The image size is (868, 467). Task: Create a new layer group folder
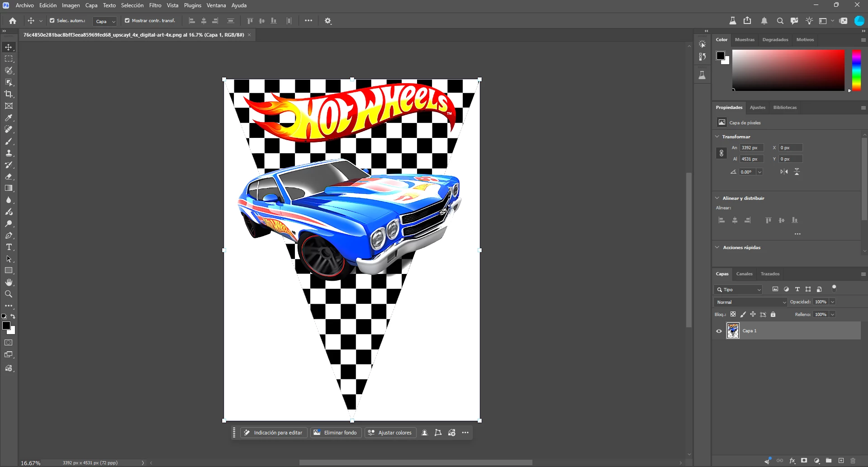coord(829,461)
